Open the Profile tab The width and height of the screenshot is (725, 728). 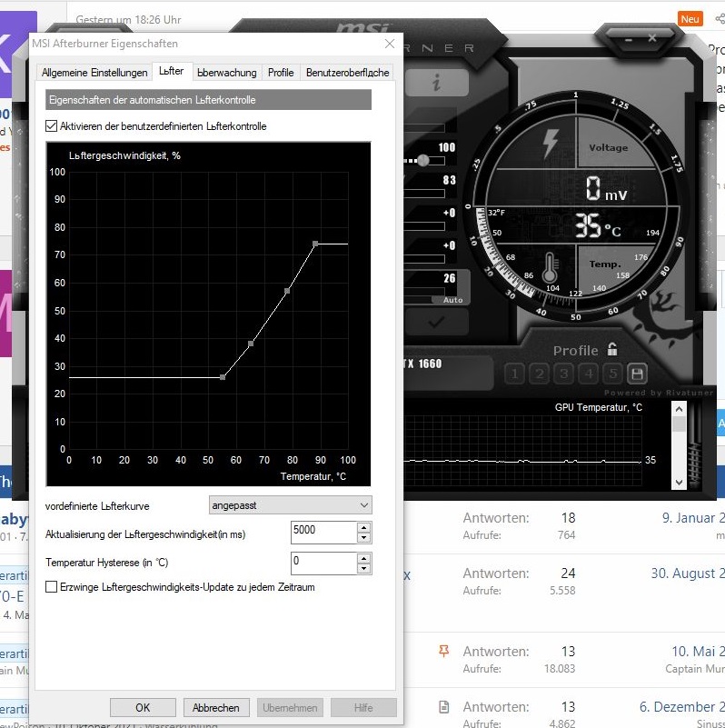coord(281,73)
